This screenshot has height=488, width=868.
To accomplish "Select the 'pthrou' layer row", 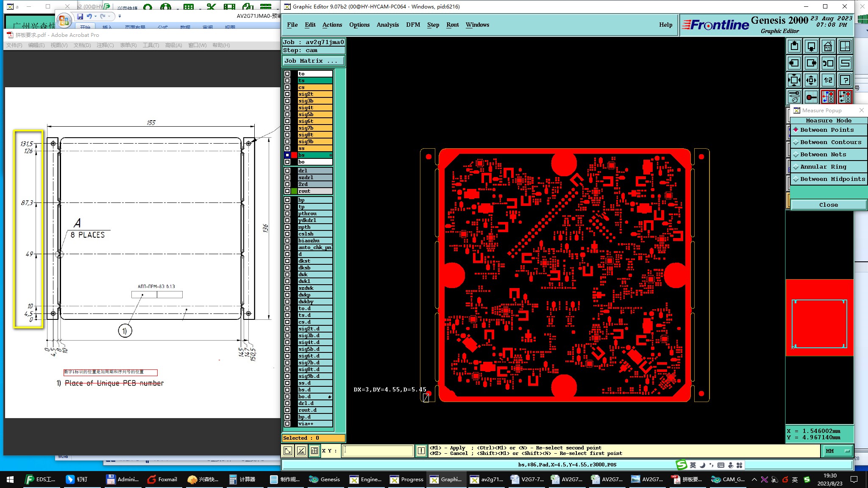I will click(315, 213).
